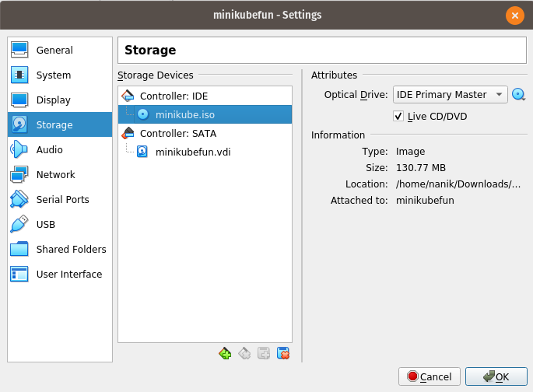Image resolution: width=533 pixels, height=392 pixels.
Task: Close the settings dialog window
Action: click(514, 15)
